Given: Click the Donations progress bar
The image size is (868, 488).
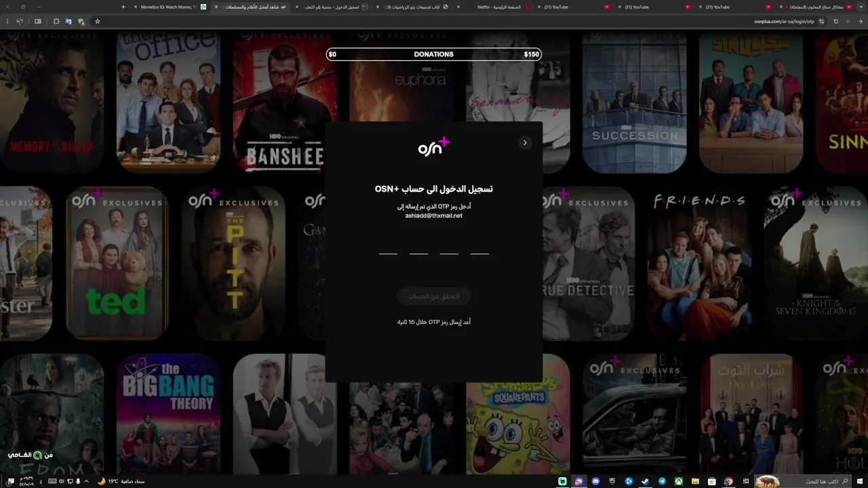Looking at the screenshot, I should coord(434,54).
